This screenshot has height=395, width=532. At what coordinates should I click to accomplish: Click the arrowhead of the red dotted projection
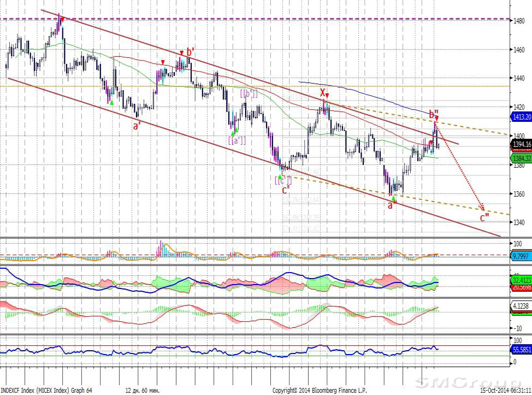482,208
